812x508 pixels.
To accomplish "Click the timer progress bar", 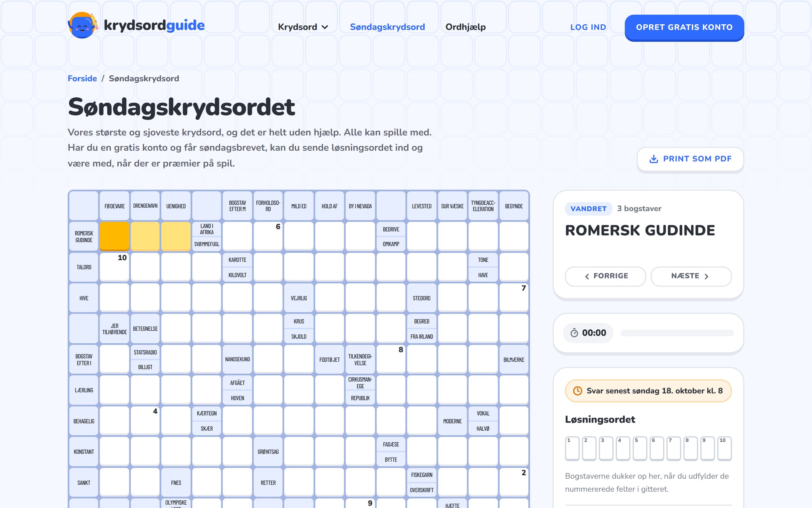I will (x=677, y=333).
